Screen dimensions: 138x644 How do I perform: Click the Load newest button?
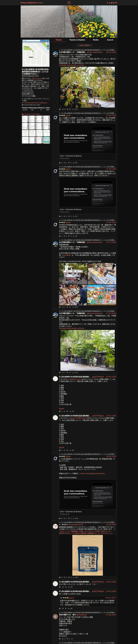pyautogui.click(x=84, y=45)
